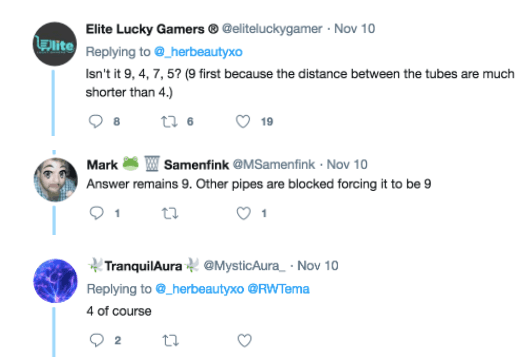The height and width of the screenshot is (362, 524).
Task: Reply to Elite Lucky Gamers tweet
Action: 96,121
